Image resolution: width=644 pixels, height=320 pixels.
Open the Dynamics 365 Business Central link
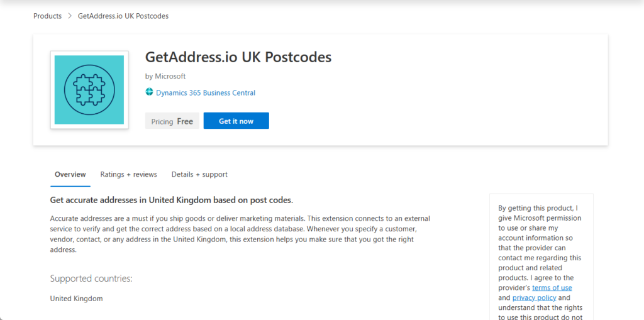click(206, 93)
